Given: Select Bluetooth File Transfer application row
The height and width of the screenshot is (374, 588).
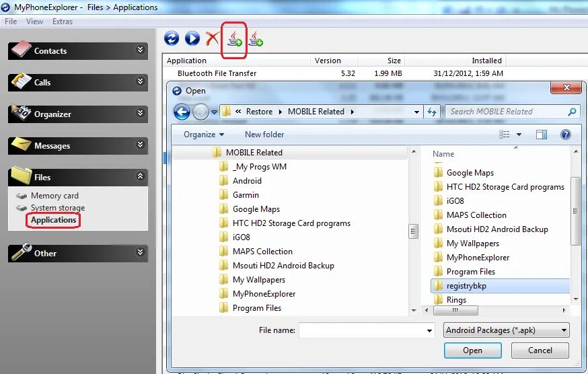Looking at the screenshot, I should (x=334, y=73).
